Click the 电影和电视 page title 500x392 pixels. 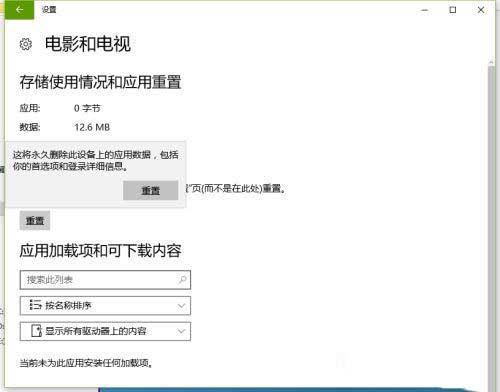tap(88, 44)
